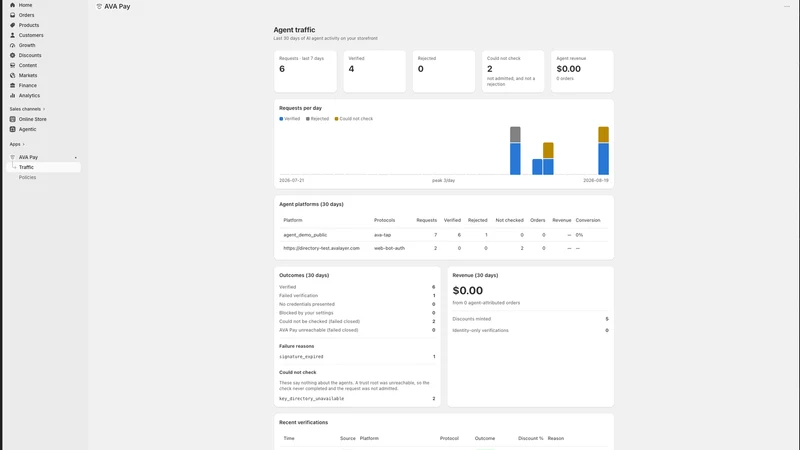This screenshot has width=800, height=450.
Task: Open the Policies sub-page
Action: tap(28, 178)
